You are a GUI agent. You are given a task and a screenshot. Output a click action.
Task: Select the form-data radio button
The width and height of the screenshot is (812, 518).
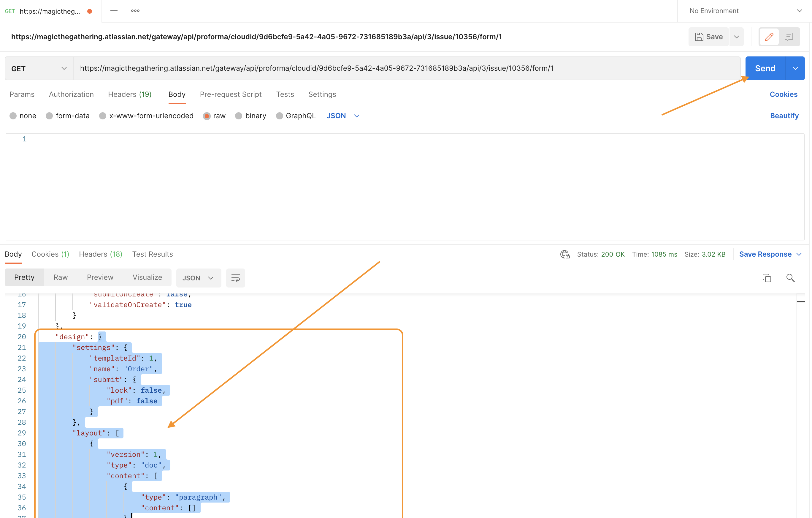pyautogui.click(x=50, y=116)
